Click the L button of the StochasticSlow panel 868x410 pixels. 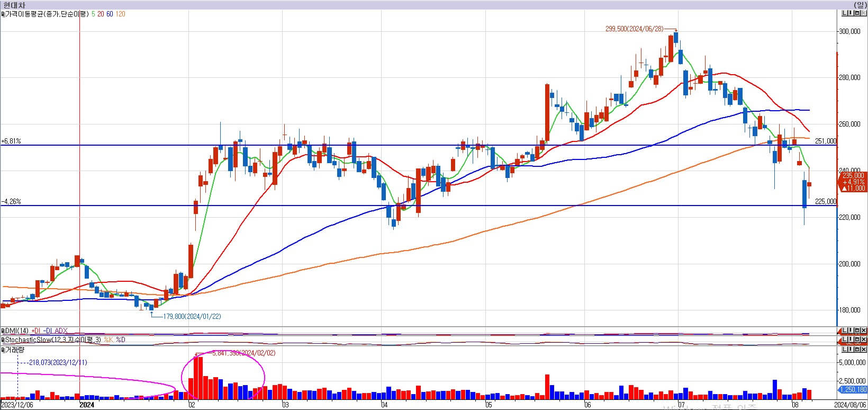(845, 339)
